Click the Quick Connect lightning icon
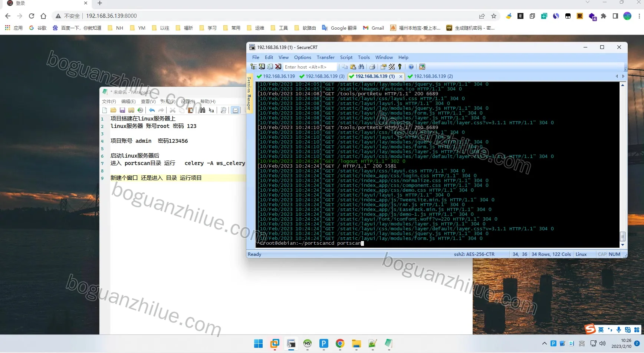644x353 pixels. [x=262, y=67]
